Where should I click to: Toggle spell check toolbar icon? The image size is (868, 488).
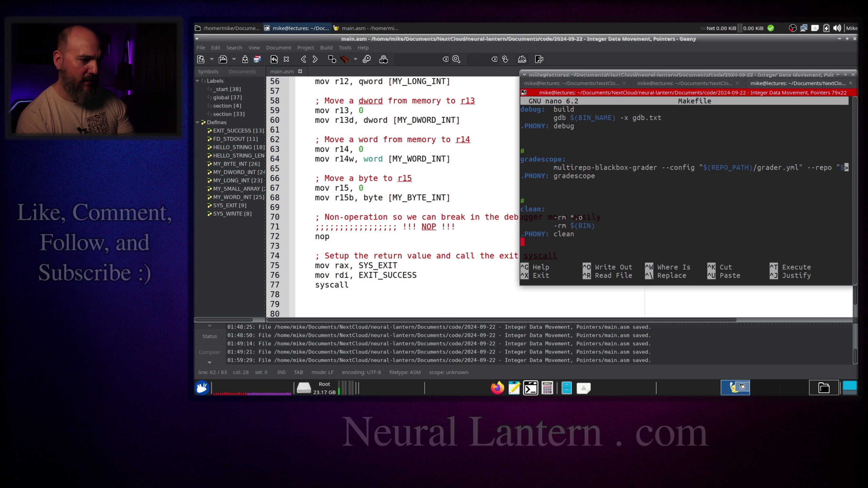pyautogui.click(x=522, y=59)
